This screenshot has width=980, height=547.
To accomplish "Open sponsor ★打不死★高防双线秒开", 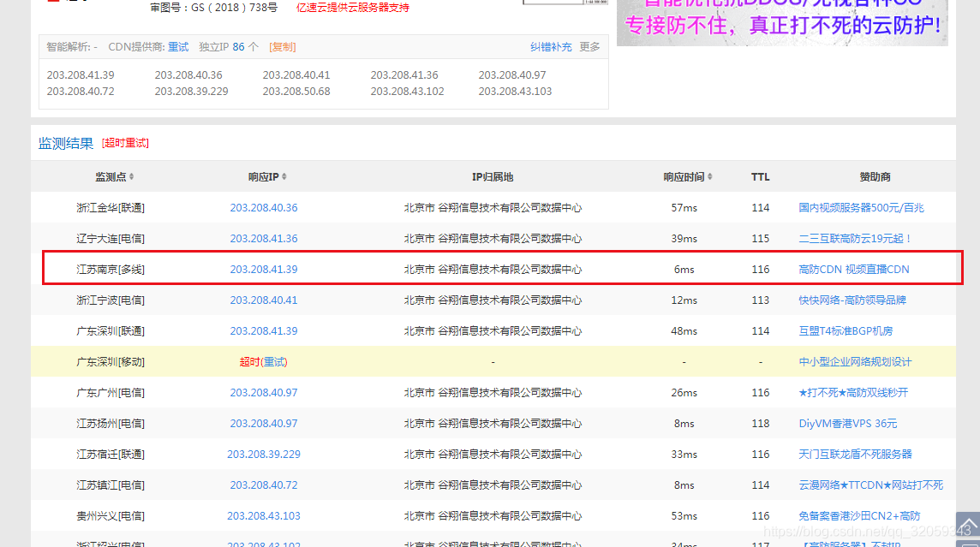I will click(853, 393).
